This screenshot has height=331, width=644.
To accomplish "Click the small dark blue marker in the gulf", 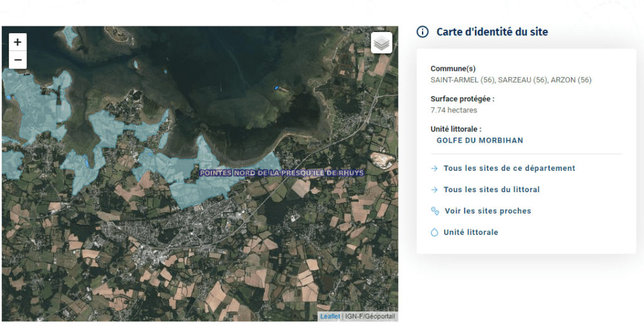I will (x=277, y=87).
